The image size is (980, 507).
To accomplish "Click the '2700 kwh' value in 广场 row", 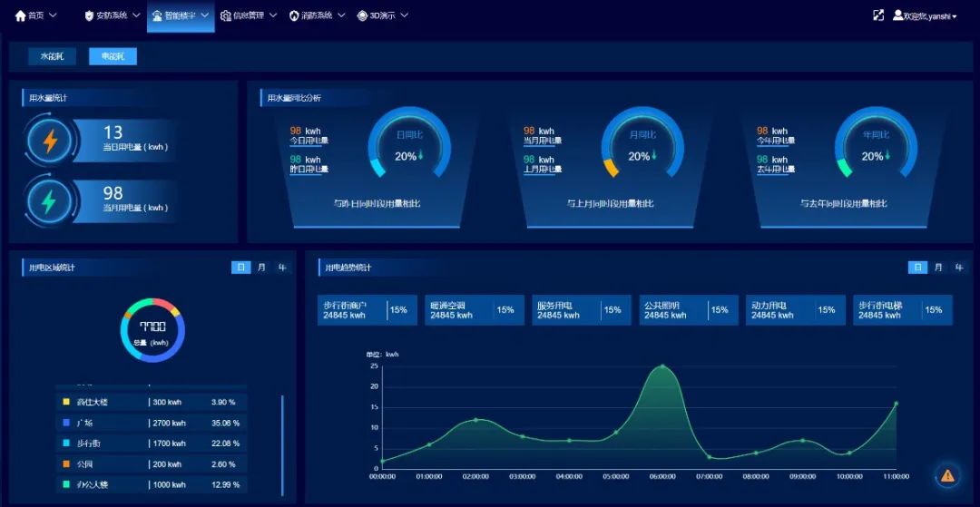I will (x=169, y=424).
